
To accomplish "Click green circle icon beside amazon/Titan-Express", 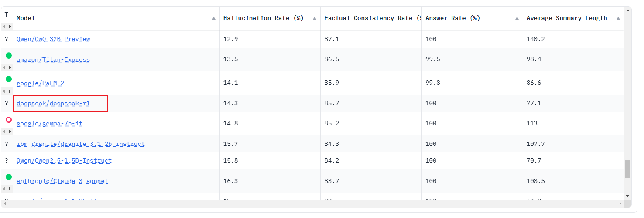I will [8, 56].
